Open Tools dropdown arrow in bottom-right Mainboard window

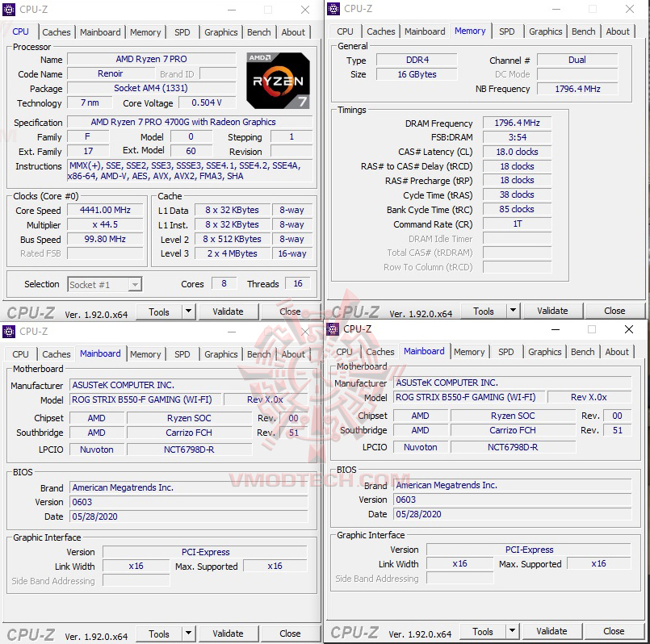512,631
